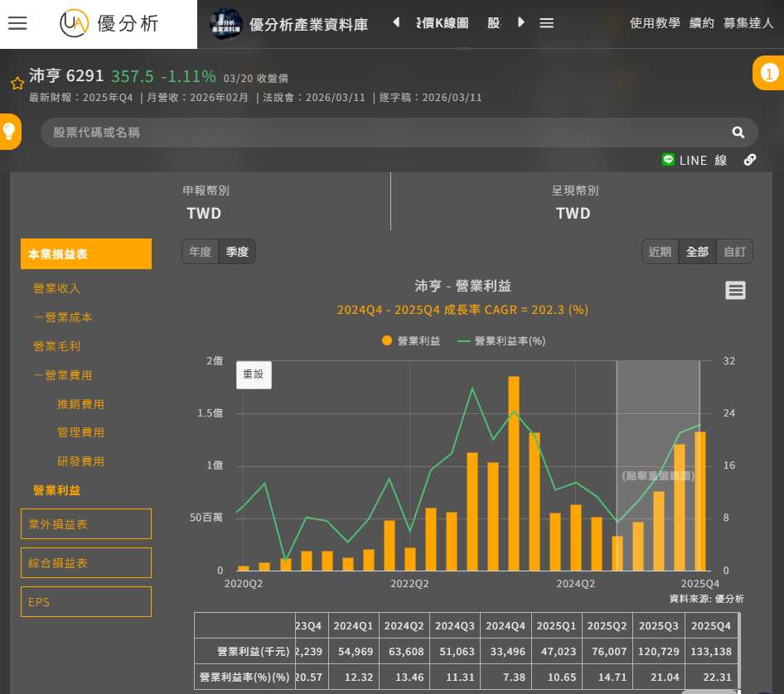
Task: Select 季度 period toggle
Action: [x=237, y=252]
